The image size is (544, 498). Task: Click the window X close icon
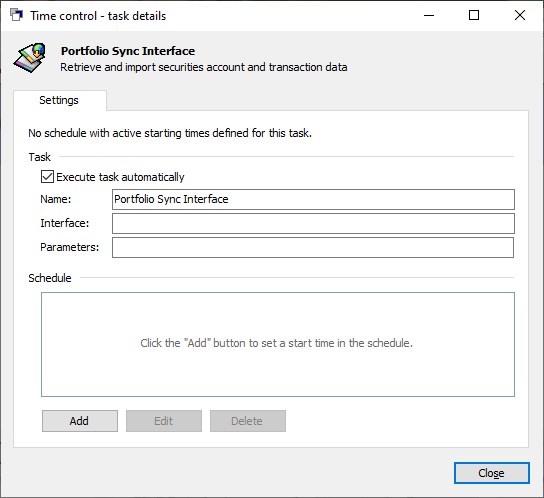click(x=520, y=15)
